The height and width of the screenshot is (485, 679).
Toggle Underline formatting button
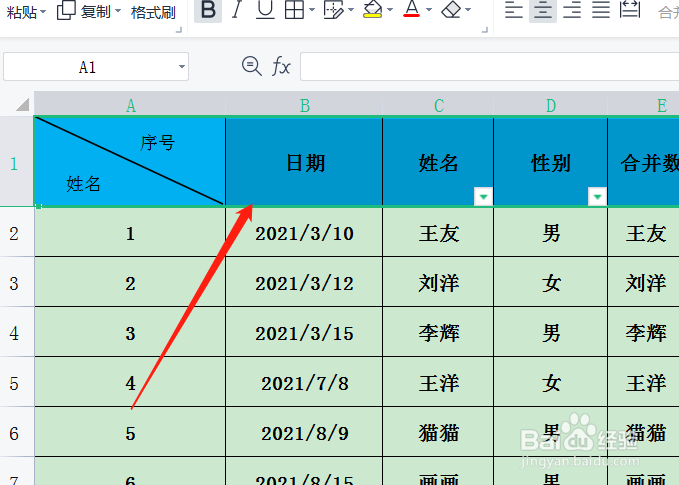point(265,10)
